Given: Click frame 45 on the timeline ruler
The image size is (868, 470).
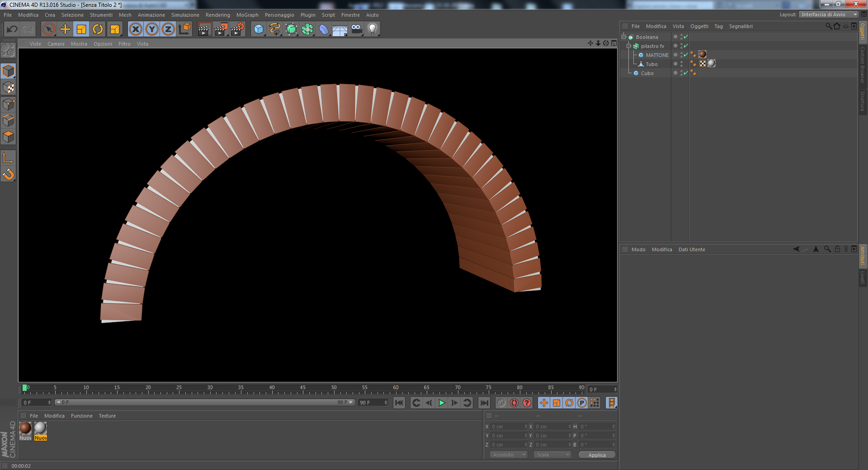Looking at the screenshot, I should [302, 389].
